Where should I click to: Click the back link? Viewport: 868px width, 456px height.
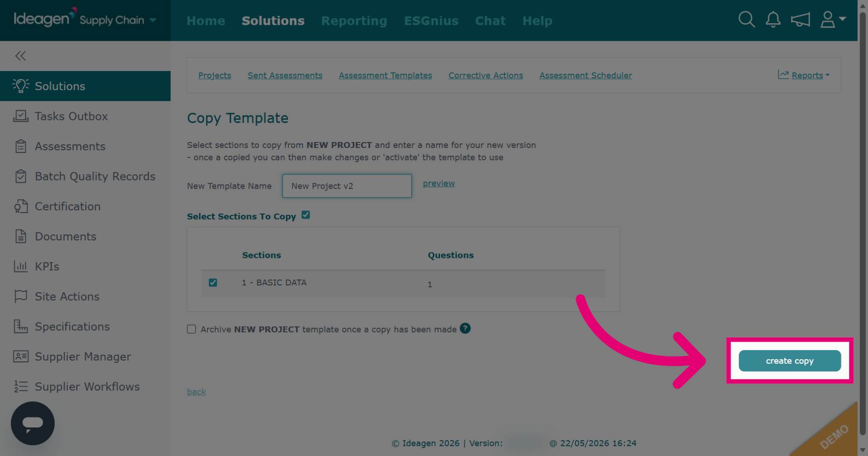[196, 392]
